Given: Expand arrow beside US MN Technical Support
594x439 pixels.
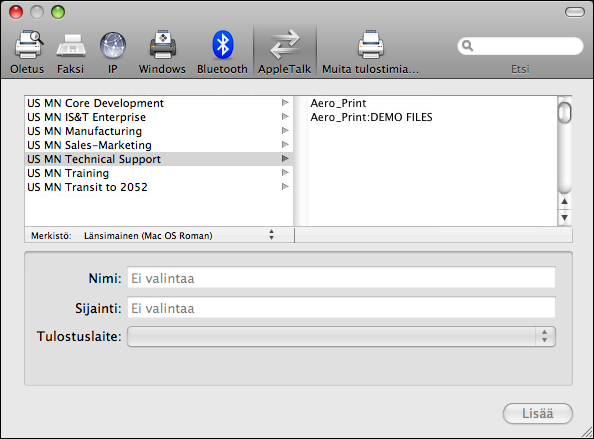Looking at the screenshot, I should tap(285, 159).
